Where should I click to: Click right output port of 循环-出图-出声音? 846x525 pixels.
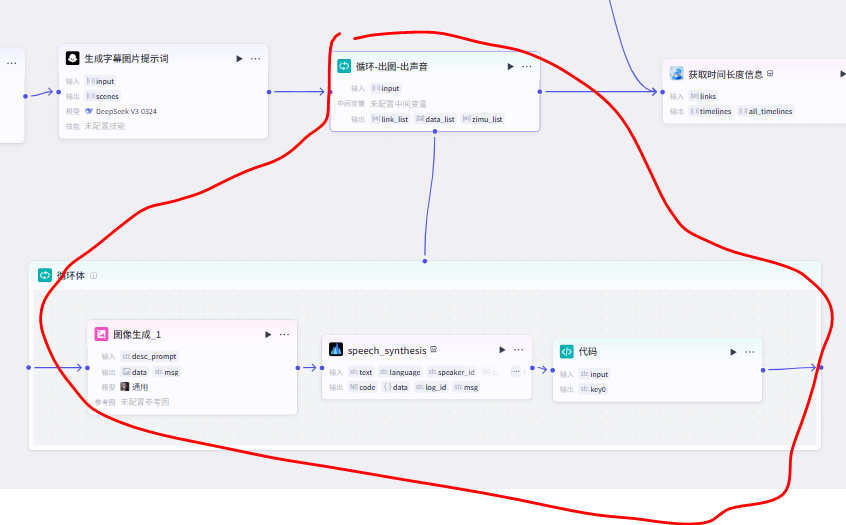tap(540, 92)
